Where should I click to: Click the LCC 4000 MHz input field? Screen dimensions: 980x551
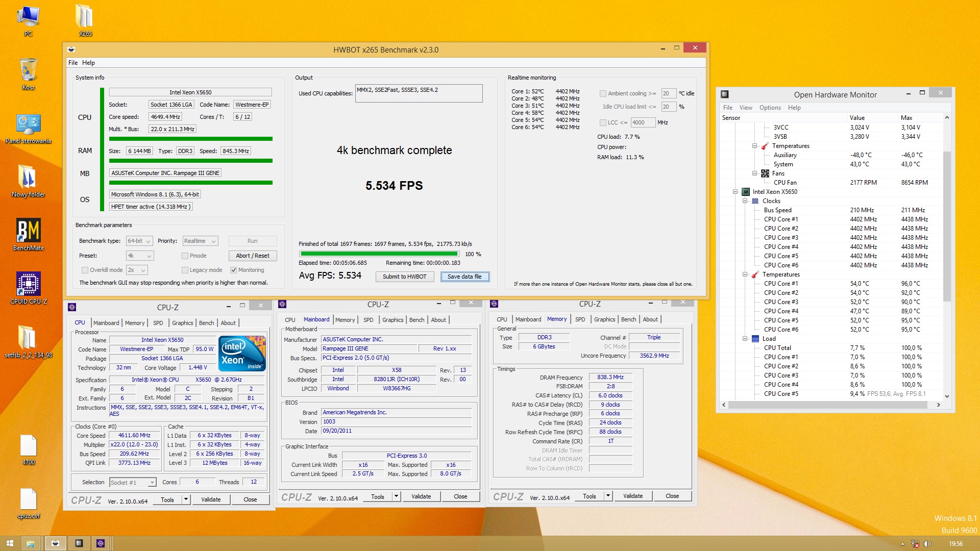(643, 122)
